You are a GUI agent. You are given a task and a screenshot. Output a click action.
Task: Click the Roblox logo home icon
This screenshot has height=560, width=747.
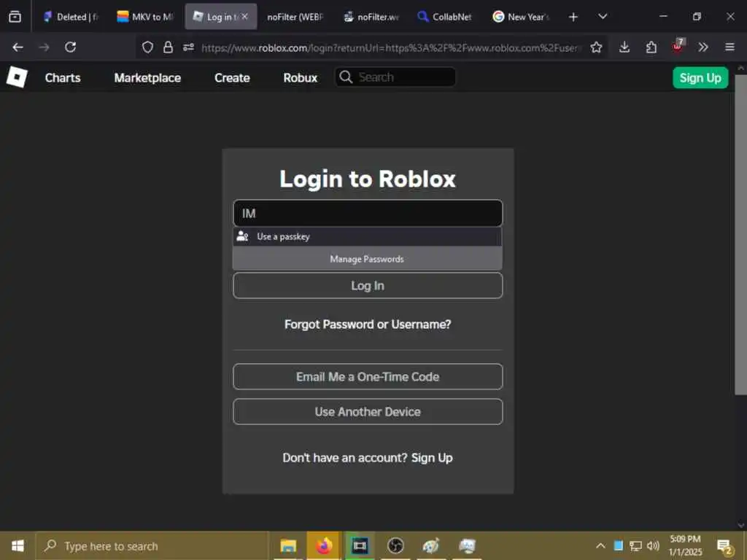[x=17, y=77]
